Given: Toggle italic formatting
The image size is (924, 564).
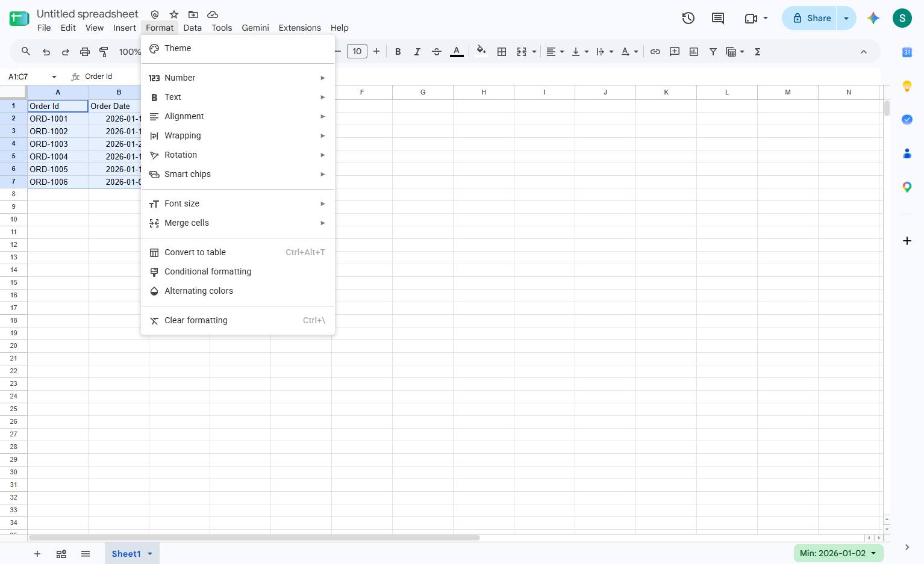Looking at the screenshot, I should (x=417, y=52).
